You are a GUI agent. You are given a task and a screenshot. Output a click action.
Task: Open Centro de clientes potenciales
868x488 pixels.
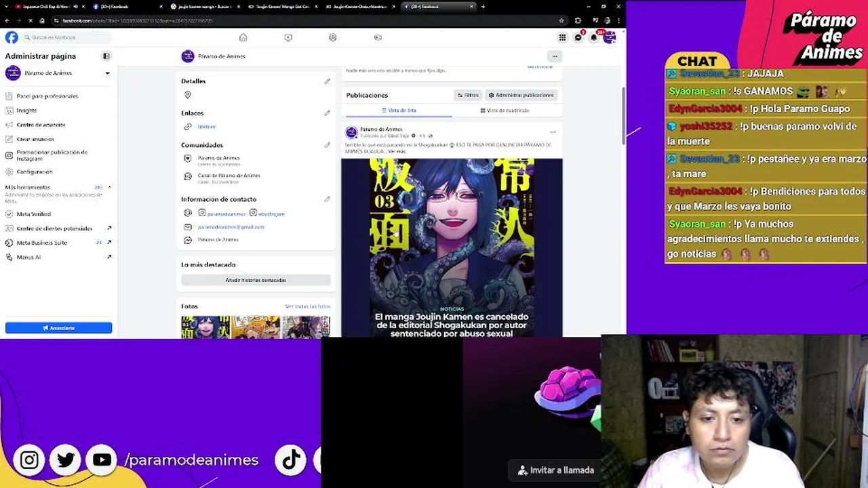coord(58,228)
